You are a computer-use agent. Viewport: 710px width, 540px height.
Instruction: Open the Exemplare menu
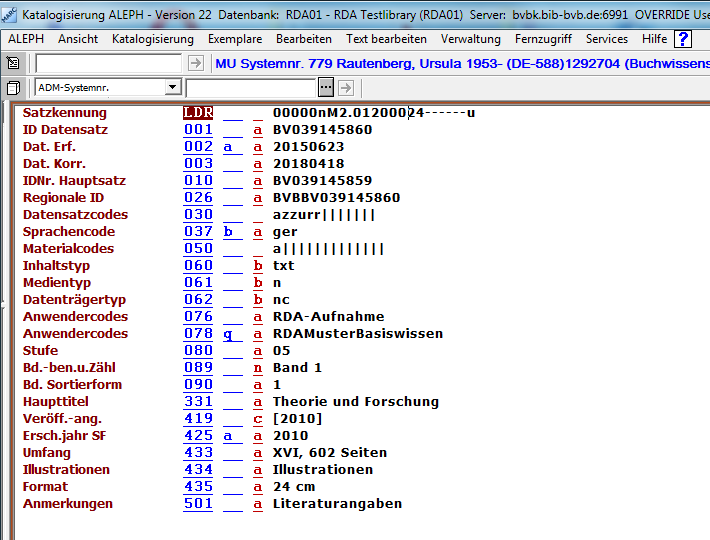click(235, 39)
